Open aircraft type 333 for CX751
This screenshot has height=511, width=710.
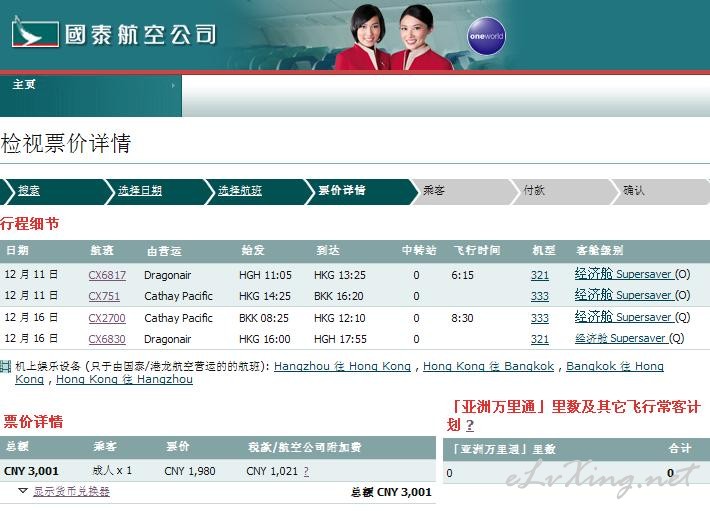tap(540, 296)
